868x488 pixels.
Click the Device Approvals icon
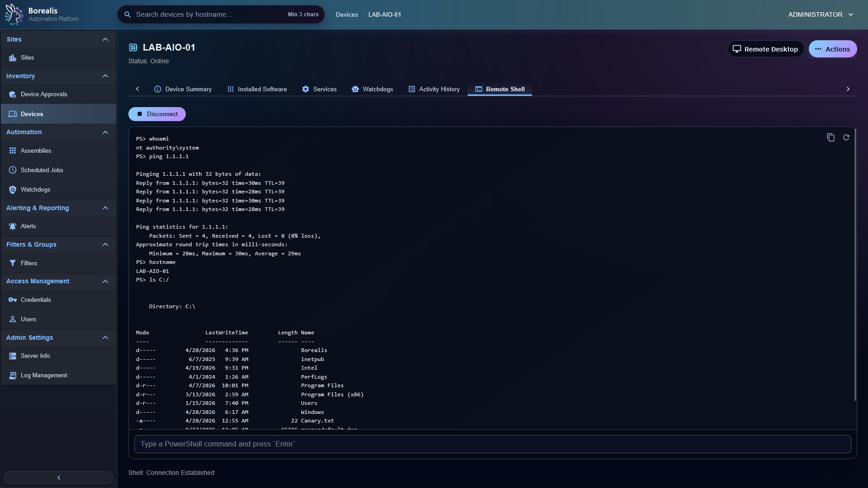click(13, 94)
